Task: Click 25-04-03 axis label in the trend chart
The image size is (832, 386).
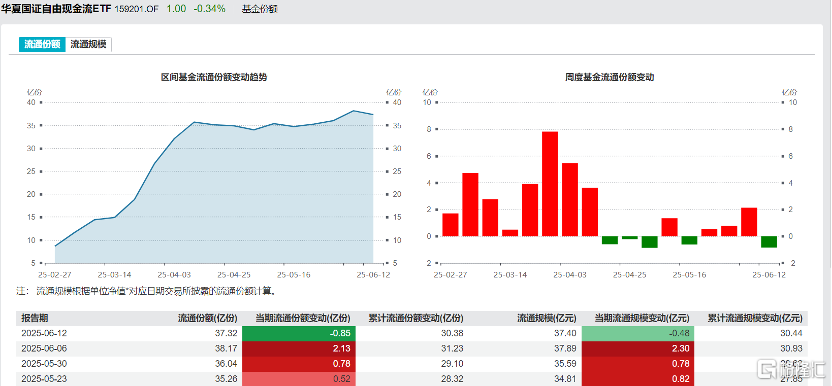Action: pos(175,276)
